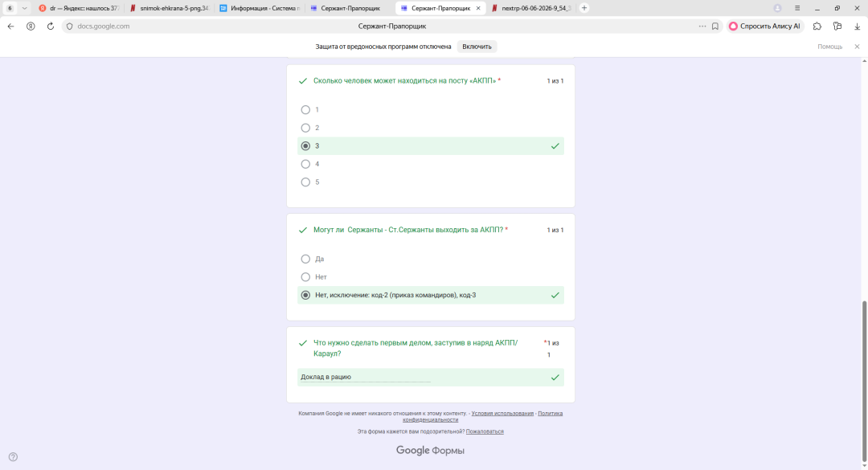Expand the tab list chevron
The image size is (868, 470).
coord(24,8)
